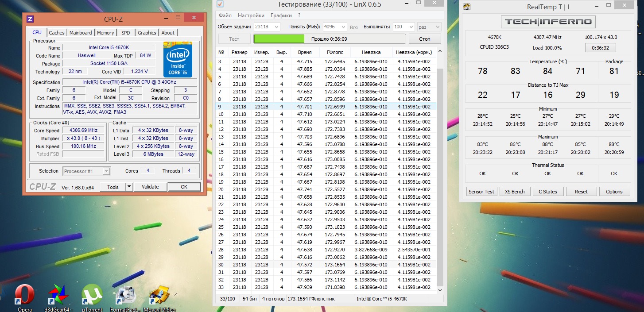644x312 pixels.
Task: Open the SPD tab in CPU-Z
Action: pyautogui.click(x=126, y=33)
